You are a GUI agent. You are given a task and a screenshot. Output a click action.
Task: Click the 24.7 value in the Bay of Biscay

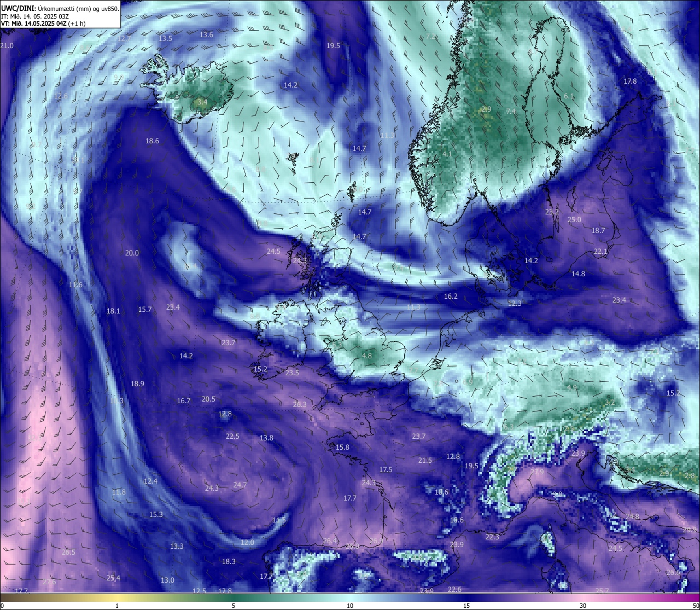(240, 485)
